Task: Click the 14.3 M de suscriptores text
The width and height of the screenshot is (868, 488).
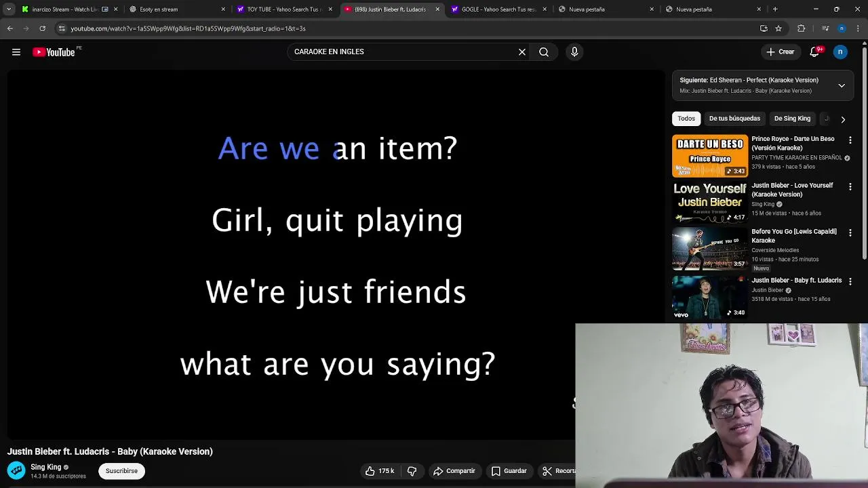Action: [58, 476]
